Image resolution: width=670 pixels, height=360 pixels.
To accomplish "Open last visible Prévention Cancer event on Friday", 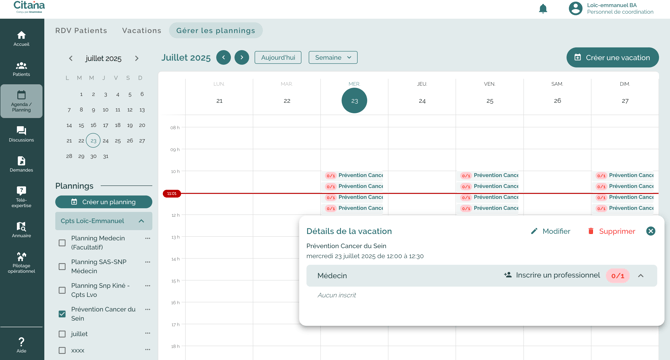I will 489,208.
